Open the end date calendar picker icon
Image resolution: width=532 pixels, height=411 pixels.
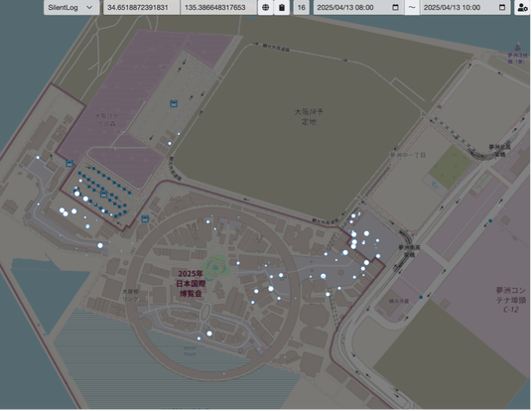502,7
